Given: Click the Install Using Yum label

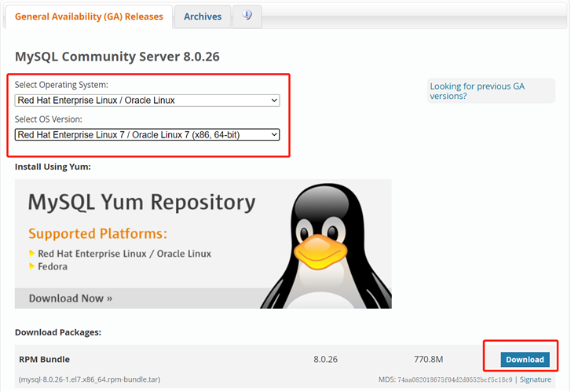Looking at the screenshot, I should point(53,167).
